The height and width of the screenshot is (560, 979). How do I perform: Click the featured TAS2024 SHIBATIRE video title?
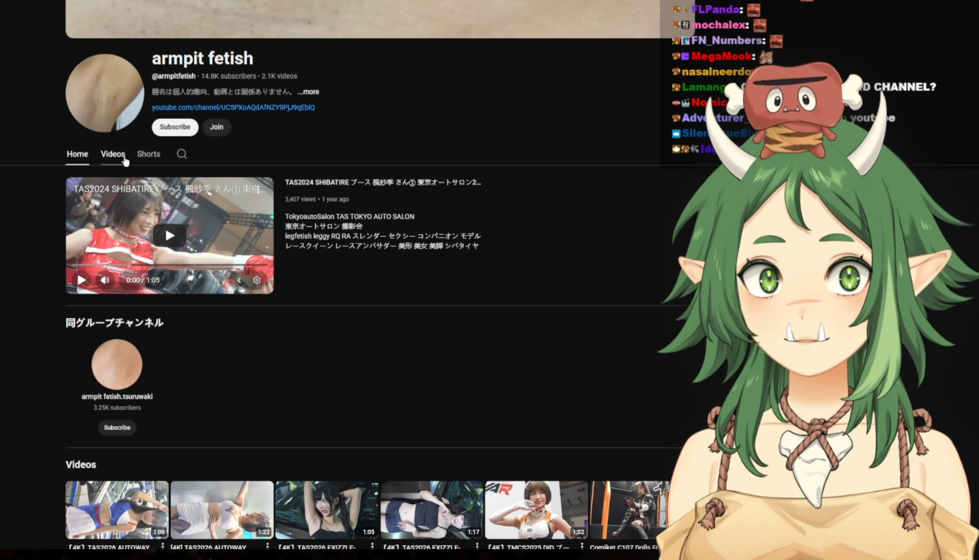pyautogui.click(x=383, y=182)
